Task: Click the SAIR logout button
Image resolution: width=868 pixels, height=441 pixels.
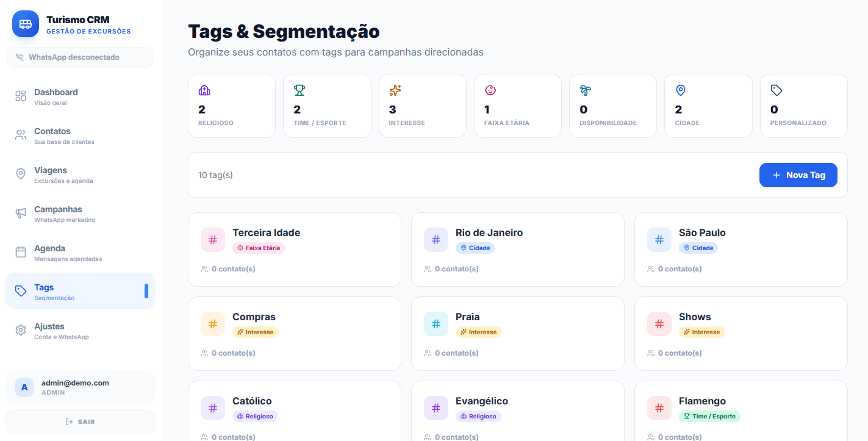Action: [80, 421]
